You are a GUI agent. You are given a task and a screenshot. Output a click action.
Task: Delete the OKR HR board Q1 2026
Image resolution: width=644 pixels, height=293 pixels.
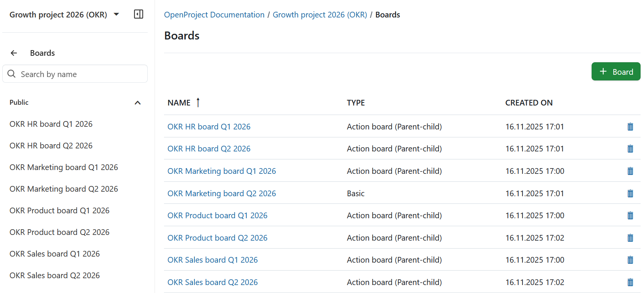pyautogui.click(x=630, y=127)
